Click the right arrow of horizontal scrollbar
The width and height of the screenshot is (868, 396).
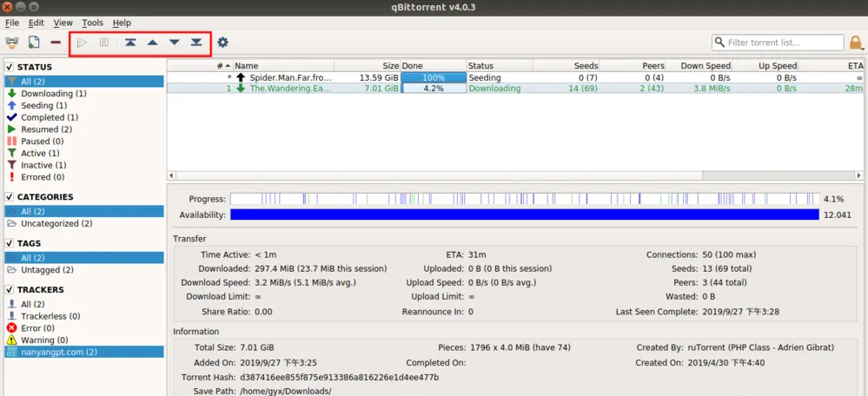click(858, 175)
